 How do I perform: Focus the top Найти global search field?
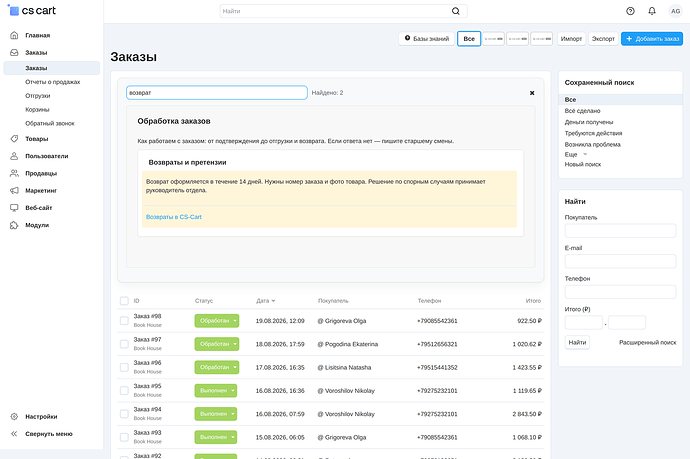coord(343,11)
